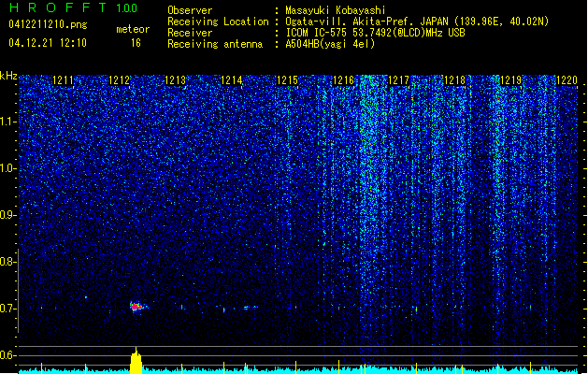Click the A504HB(yagi 4el) antenna text
This screenshot has width=588, height=374.
(x=330, y=44)
